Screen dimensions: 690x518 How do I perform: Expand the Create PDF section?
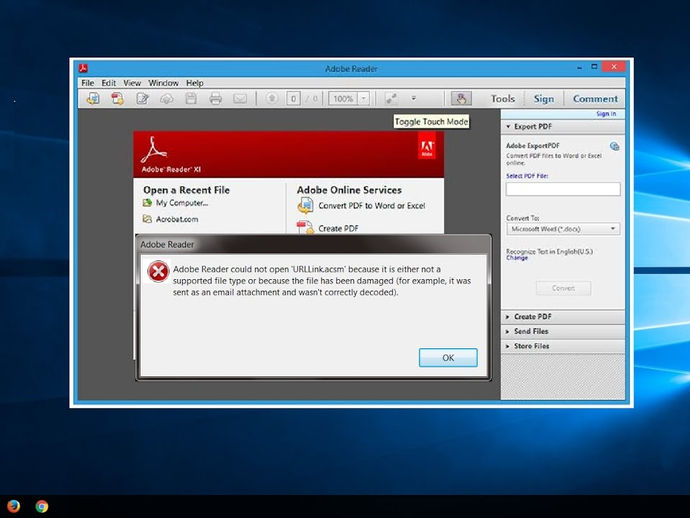point(563,317)
